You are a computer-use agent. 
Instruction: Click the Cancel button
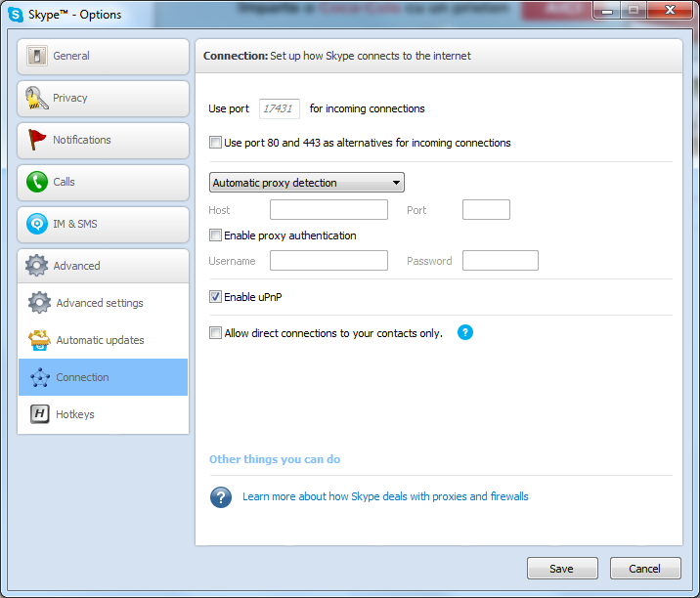(x=645, y=569)
